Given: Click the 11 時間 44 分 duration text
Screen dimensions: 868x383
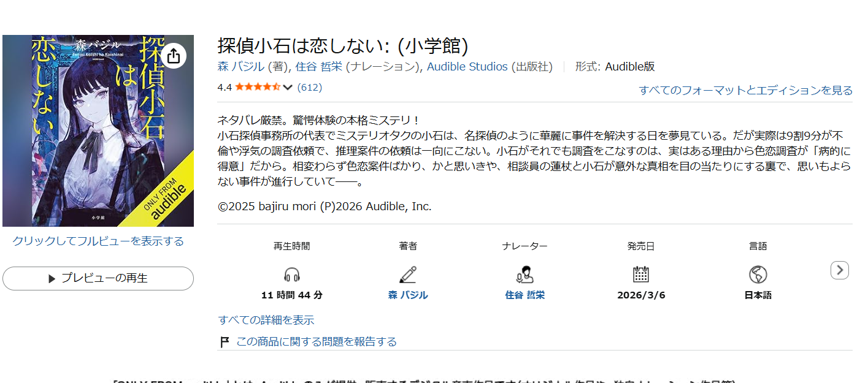Looking at the screenshot, I should pyautogui.click(x=292, y=295).
